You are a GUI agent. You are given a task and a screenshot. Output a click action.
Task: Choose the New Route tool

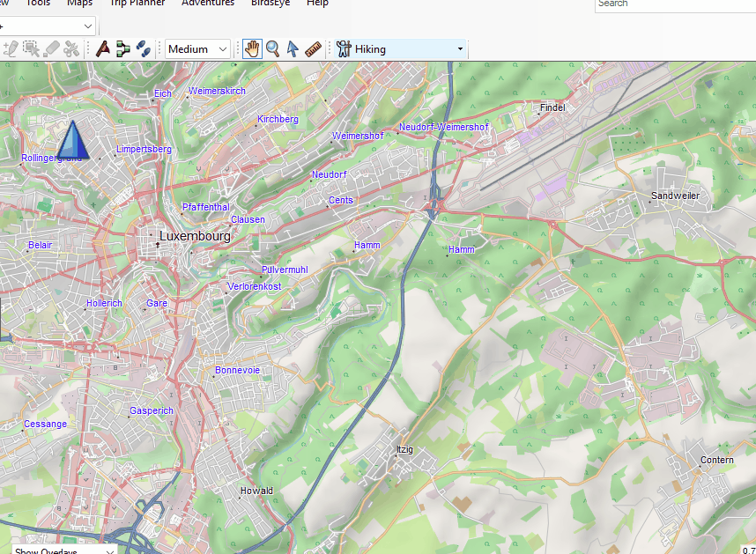pyautogui.click(x=122, y=49)
